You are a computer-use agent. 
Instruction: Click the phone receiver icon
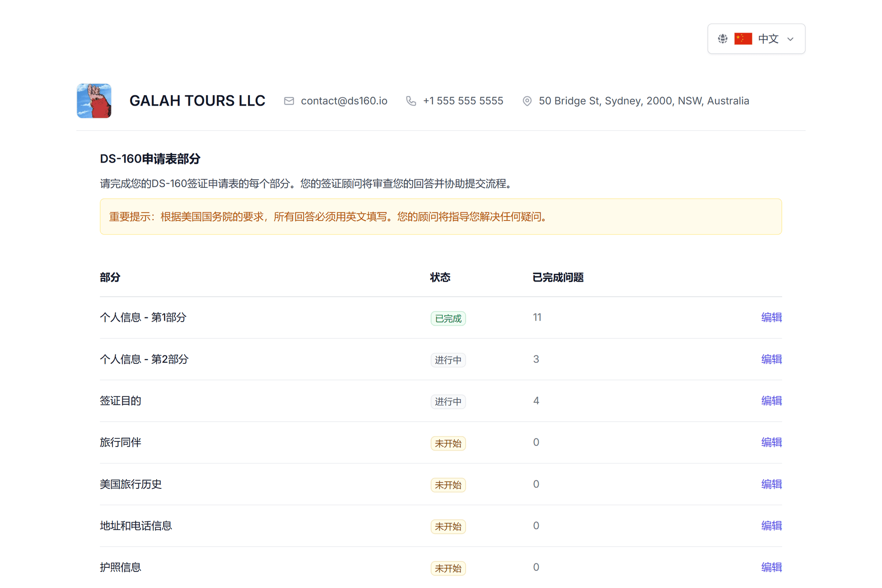[411, 101]
